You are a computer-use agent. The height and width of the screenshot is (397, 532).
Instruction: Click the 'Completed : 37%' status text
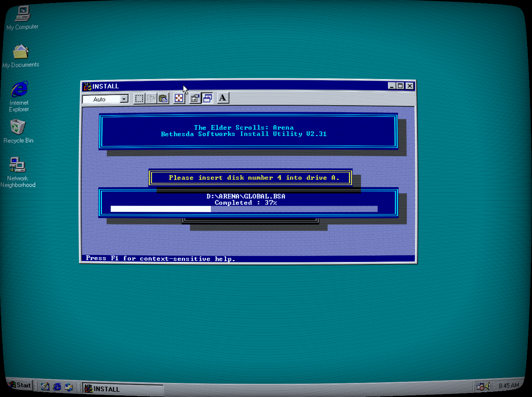click(x=246, y=203)
